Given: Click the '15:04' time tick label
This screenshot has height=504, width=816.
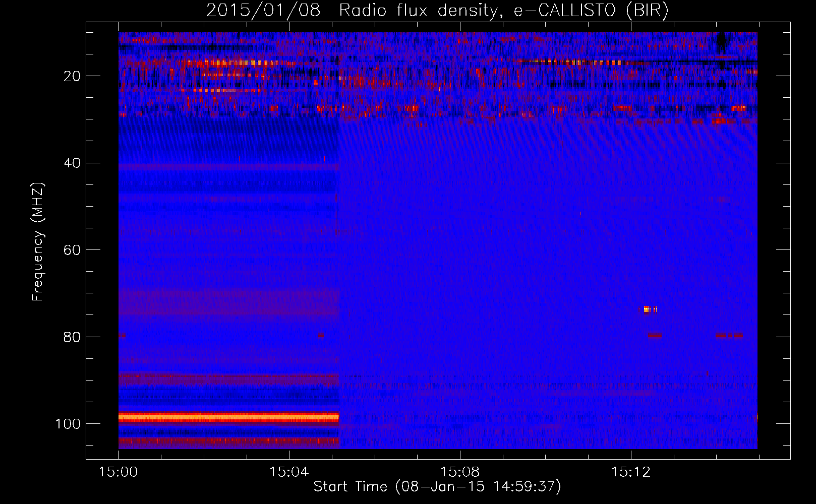Looking at the screenshot, I should point(289,472).
